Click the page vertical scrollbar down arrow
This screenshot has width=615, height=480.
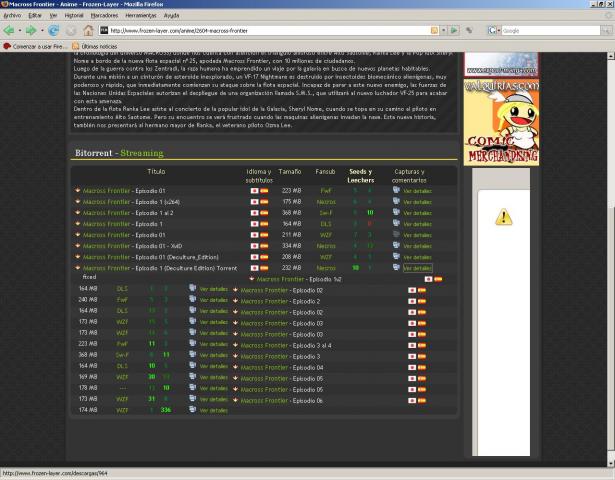click(611, 463)
